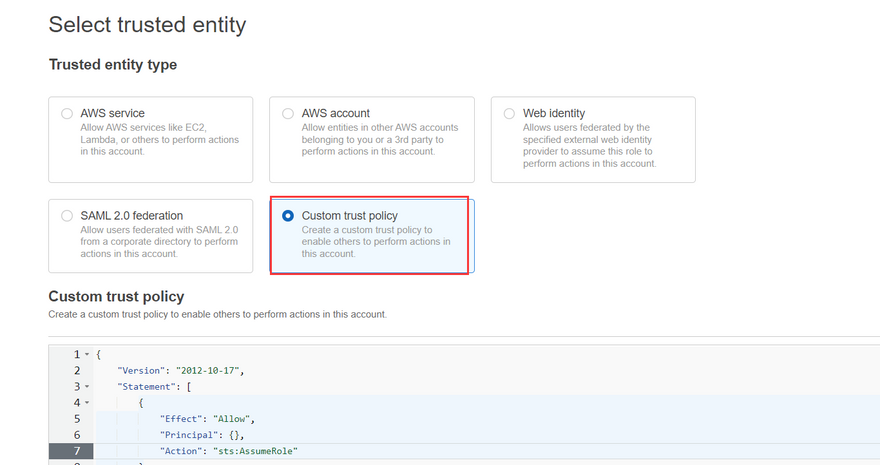Select the Web identity radio button
The height and width of the screenshot is (465, 880).
509,113
